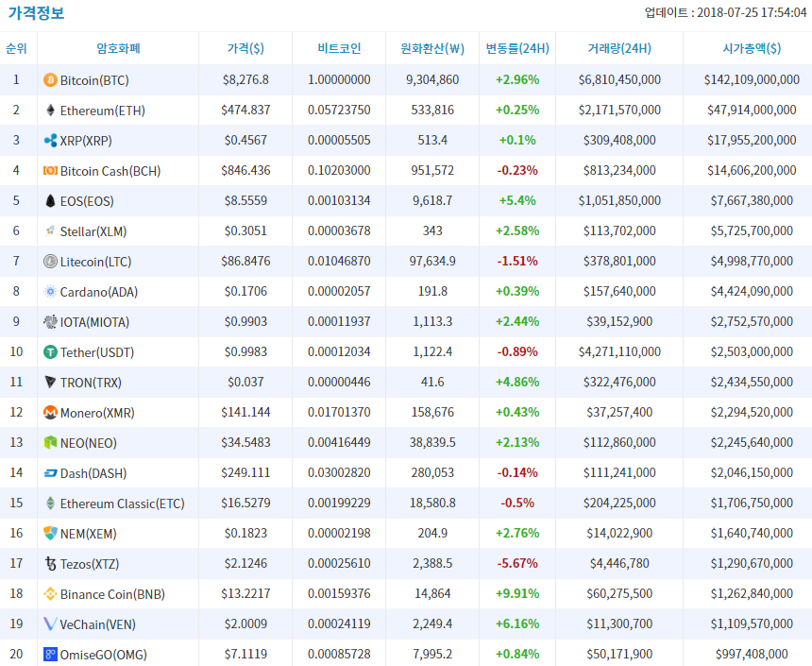Open the NEM(XEM) coin name

point(89,534)
